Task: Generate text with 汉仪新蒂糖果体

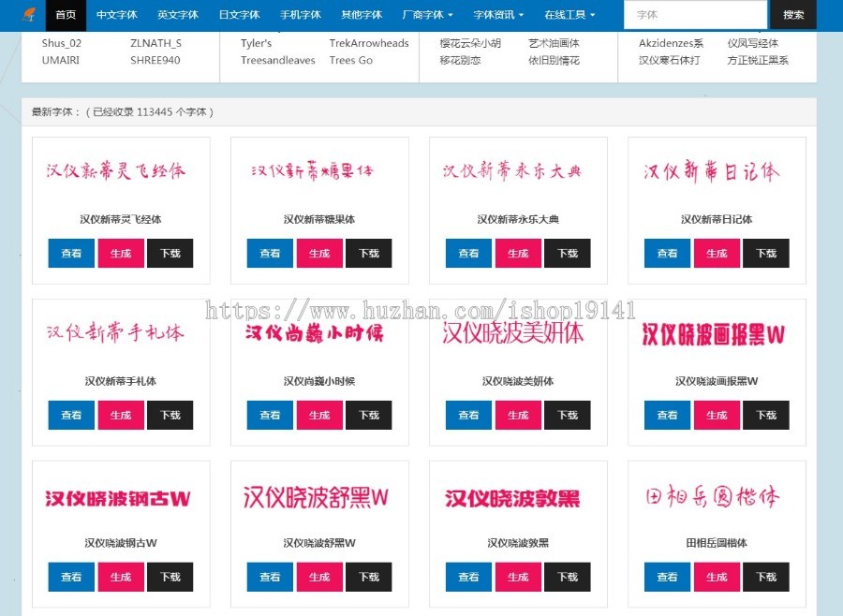Action: (319, 253)
